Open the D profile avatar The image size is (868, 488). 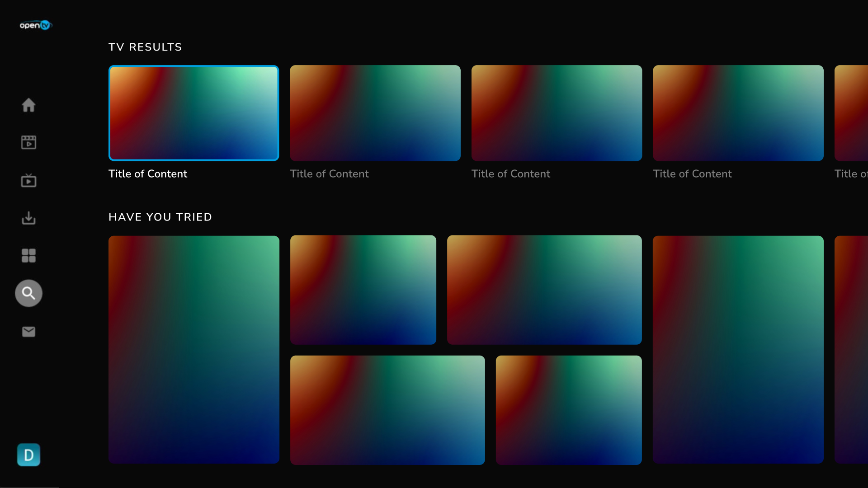coord(28,455)
